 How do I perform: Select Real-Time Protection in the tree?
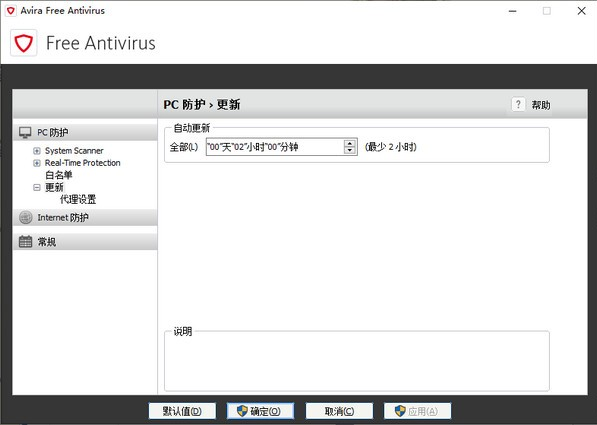tap(82, 163)
